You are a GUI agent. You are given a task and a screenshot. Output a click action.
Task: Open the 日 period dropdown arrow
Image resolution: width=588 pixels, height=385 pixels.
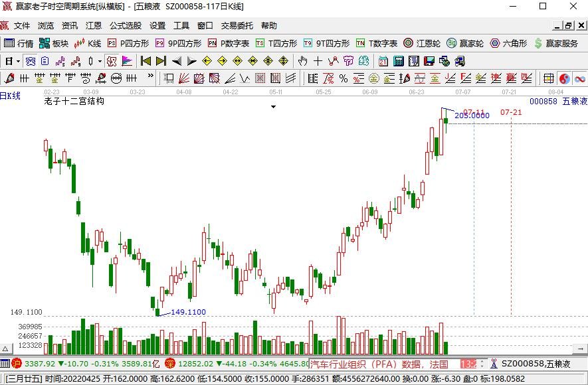pyautogui.click(x=18, y=61)
